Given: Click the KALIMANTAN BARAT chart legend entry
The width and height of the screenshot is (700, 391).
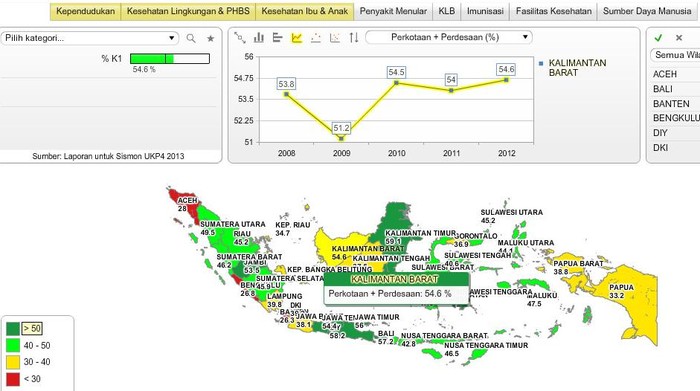Looking at the screenshot, I should coord(573,68).
